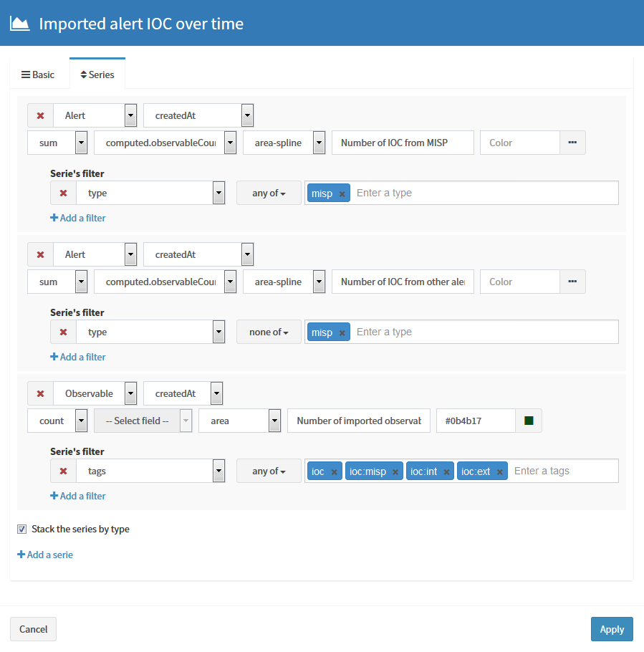
Task: Click the Number of IOC from MISP field
Action: click(403, 143)
